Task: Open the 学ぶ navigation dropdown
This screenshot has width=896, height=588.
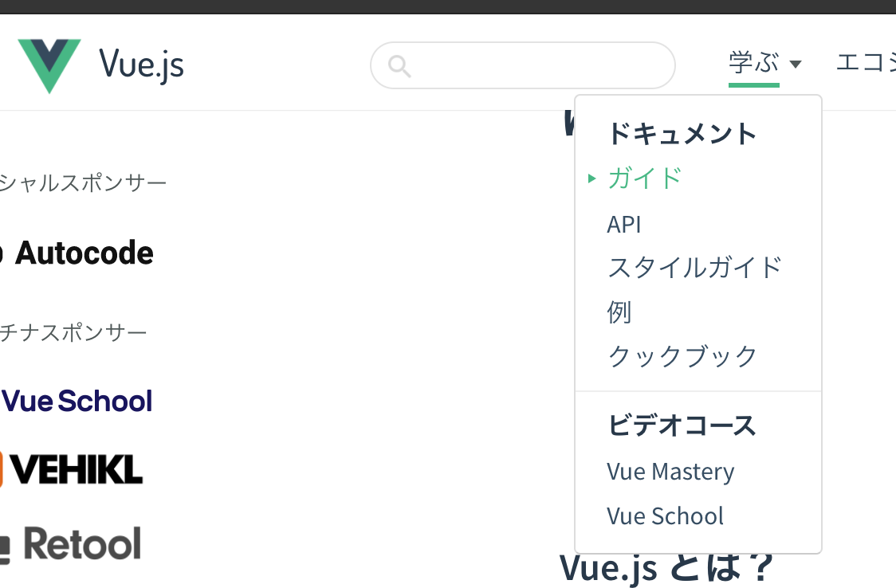Action: [x=752, y=62]
